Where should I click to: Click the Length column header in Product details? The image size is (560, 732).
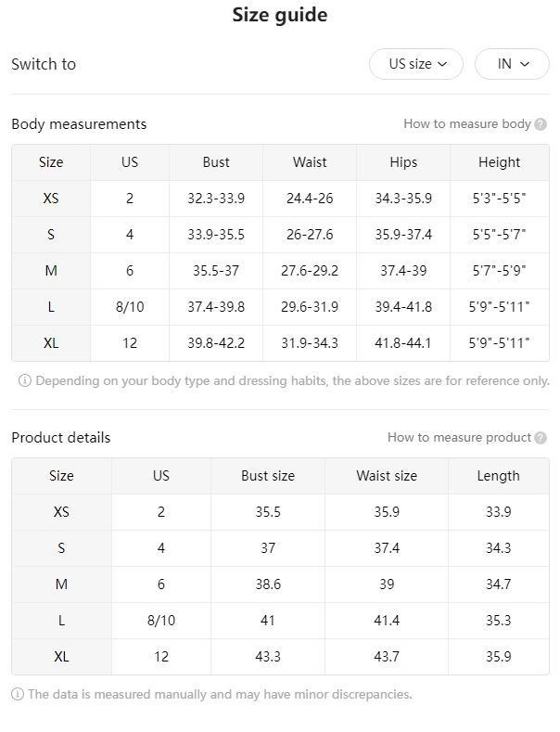point(499,476)
